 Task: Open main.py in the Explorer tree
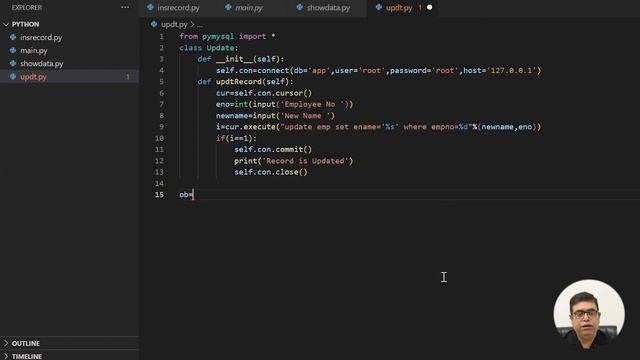point(33,51)
